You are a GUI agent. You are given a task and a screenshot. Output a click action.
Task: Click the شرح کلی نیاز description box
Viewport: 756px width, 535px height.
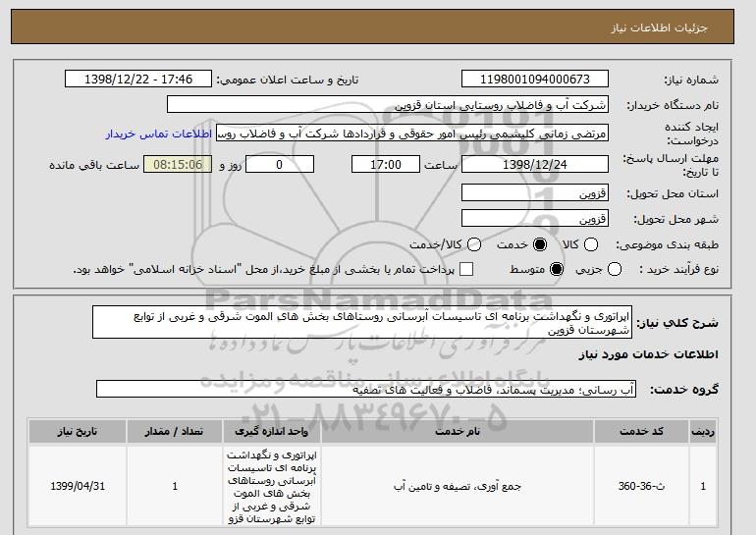coord(362,322)
